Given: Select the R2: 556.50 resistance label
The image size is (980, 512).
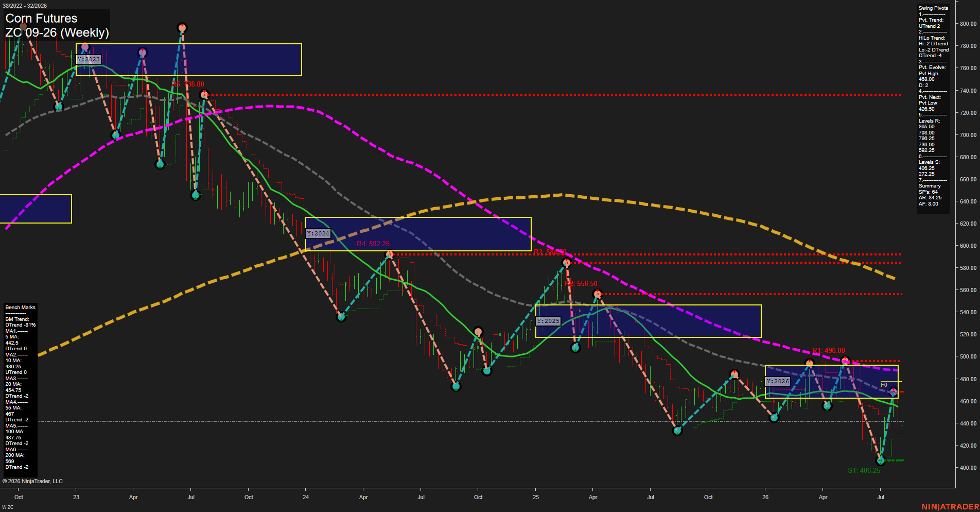Looking at the screenshot, I should (x=581, y=284).
